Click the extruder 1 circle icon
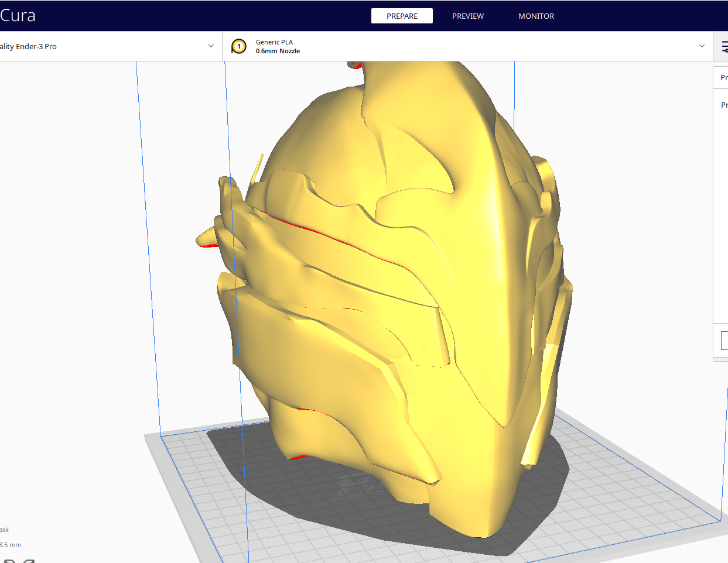The width and height of the screenshot is (728, 563). [239, 46]
